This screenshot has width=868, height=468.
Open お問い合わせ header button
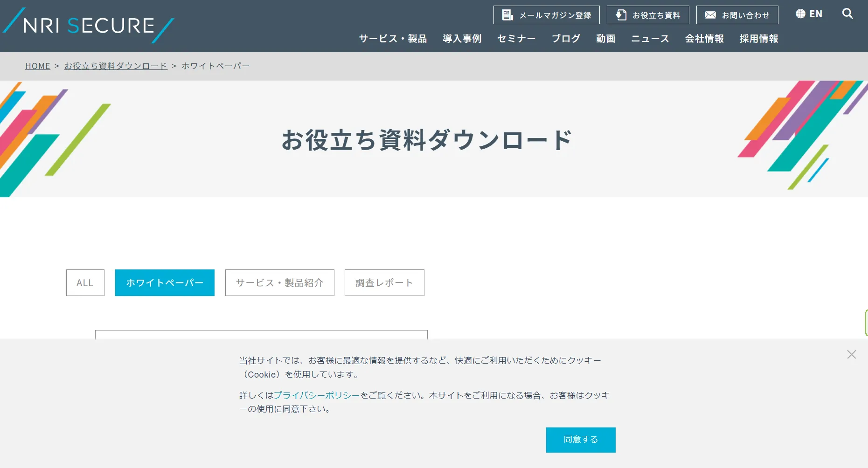[737, 15]
